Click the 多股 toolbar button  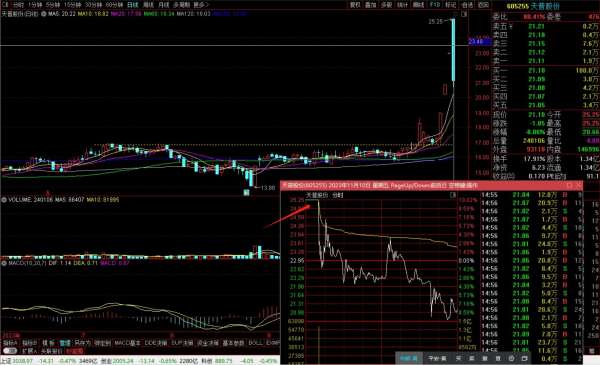[x=386, y=5]
